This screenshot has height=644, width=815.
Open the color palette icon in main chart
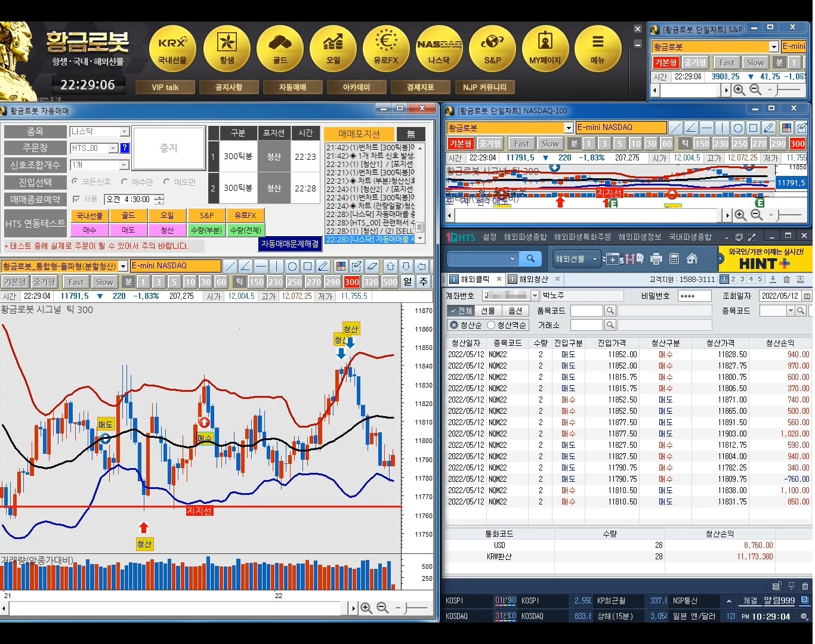click(341, 266)
